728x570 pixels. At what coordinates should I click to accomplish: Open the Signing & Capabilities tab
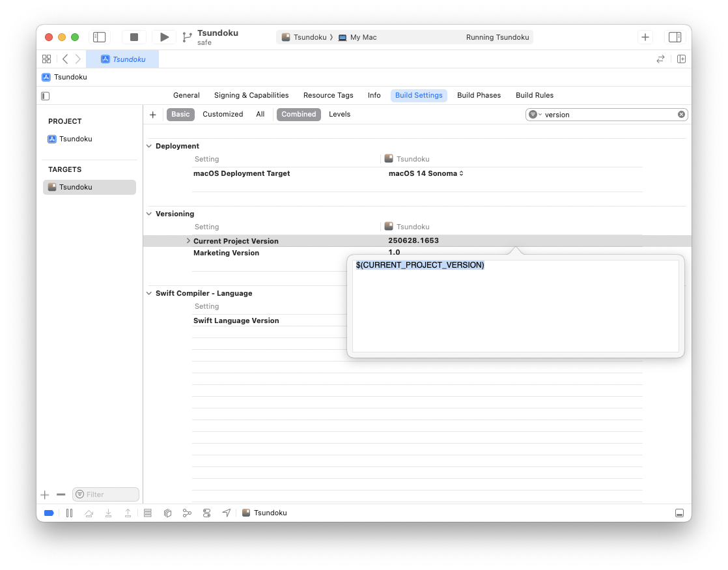(251, 95)
